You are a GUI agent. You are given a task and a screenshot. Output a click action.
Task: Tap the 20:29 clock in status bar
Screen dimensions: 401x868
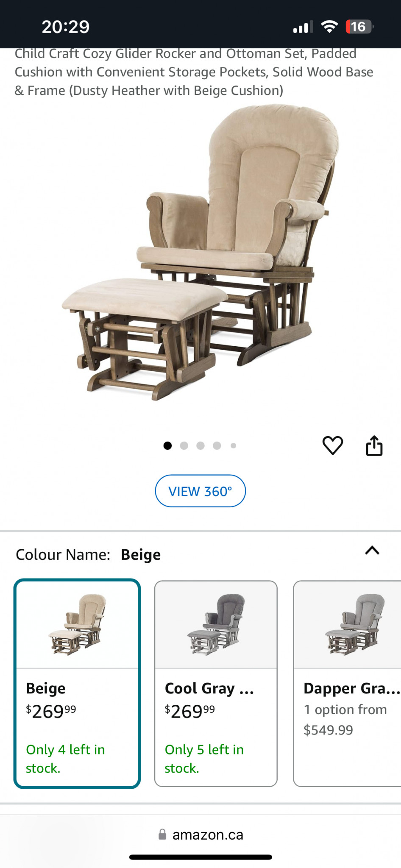click(66, 27)
